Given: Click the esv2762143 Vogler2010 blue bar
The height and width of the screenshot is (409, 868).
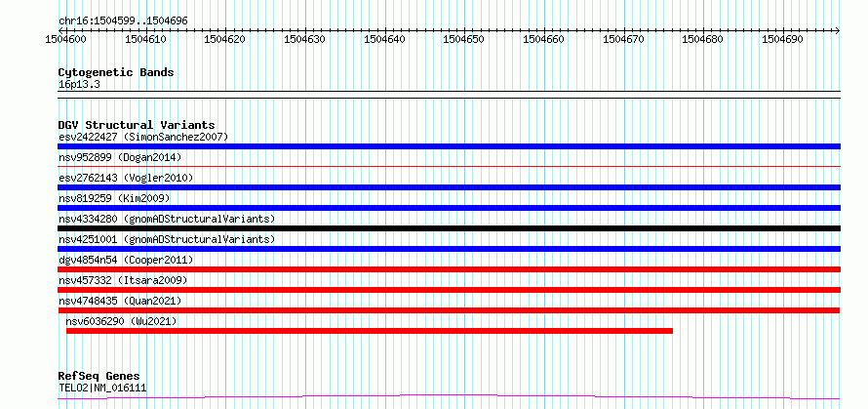Looking at the screenshot, I should click(x=449, y=187).
